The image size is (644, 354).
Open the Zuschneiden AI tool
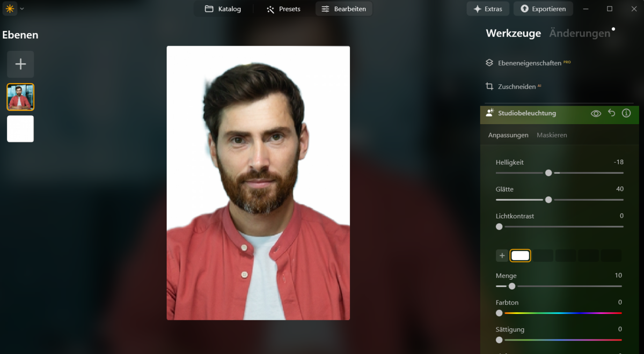click(517, 86)
